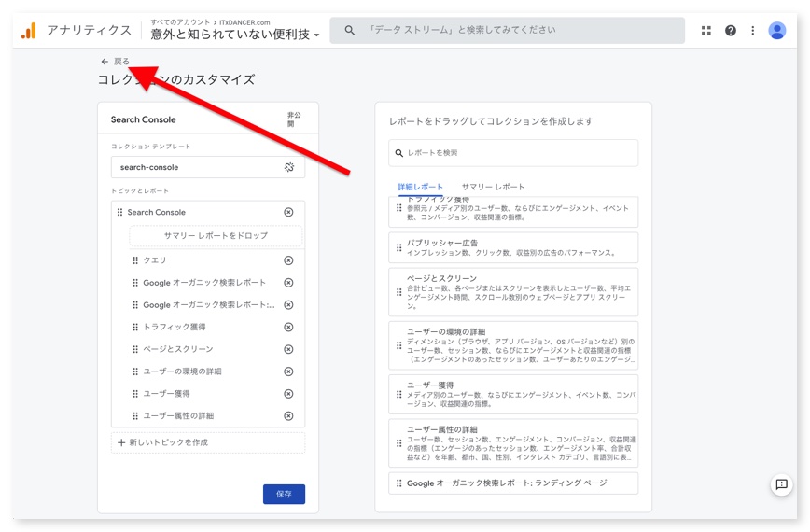Click the 保存 button
The width and height of the screenshot is (810, 532).
click(x=284, y=494)
